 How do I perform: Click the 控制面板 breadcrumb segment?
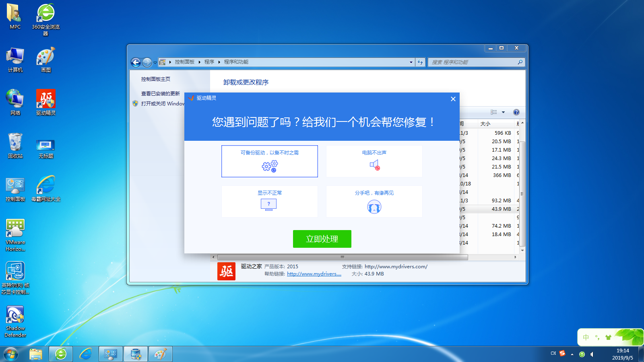tap(185, 62)
